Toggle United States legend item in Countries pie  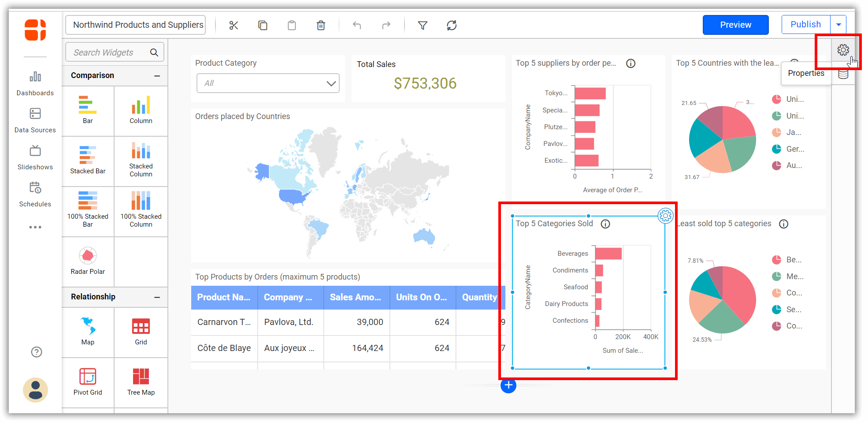pos(788,99)
